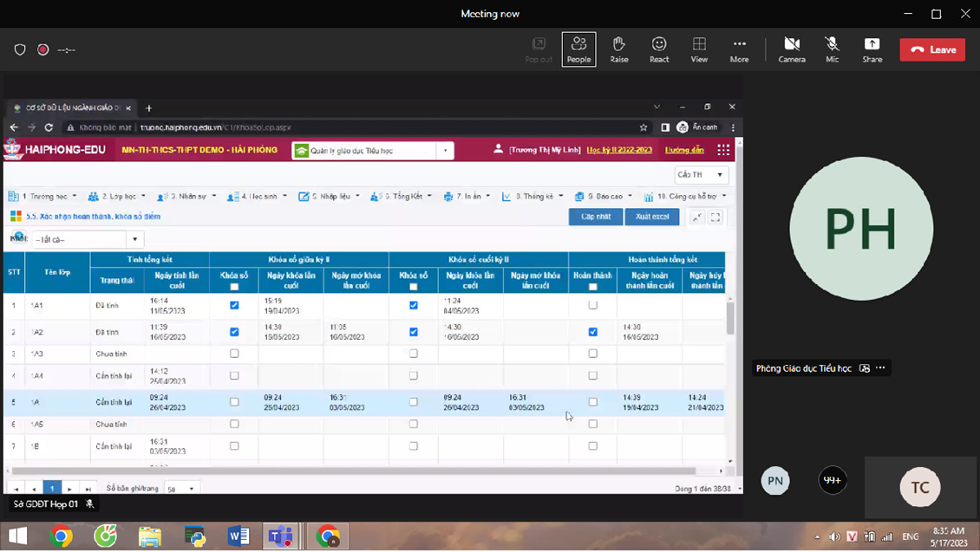
Task: Raise your hand in the meeting
Action: 619,49
